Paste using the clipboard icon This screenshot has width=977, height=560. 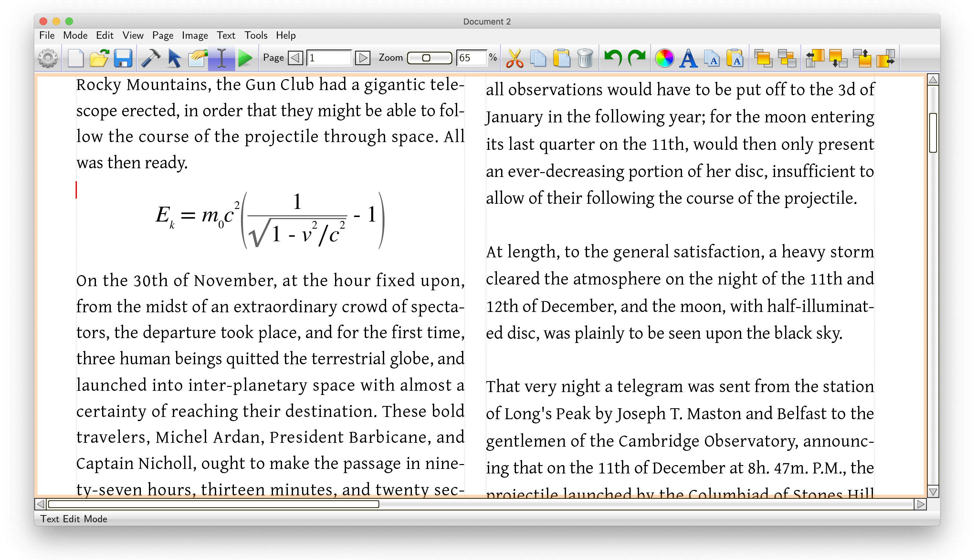point(562,58)
